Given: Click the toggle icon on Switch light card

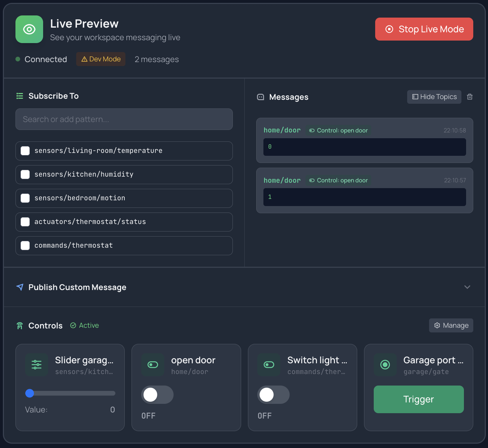Looking at the screenshot, I should 269,365.
